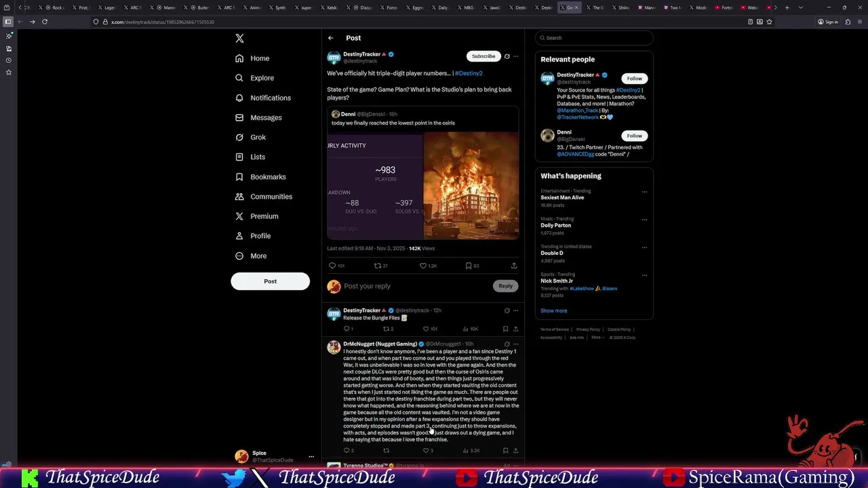Open options for Dolly Parton trend

coord(644,220)
